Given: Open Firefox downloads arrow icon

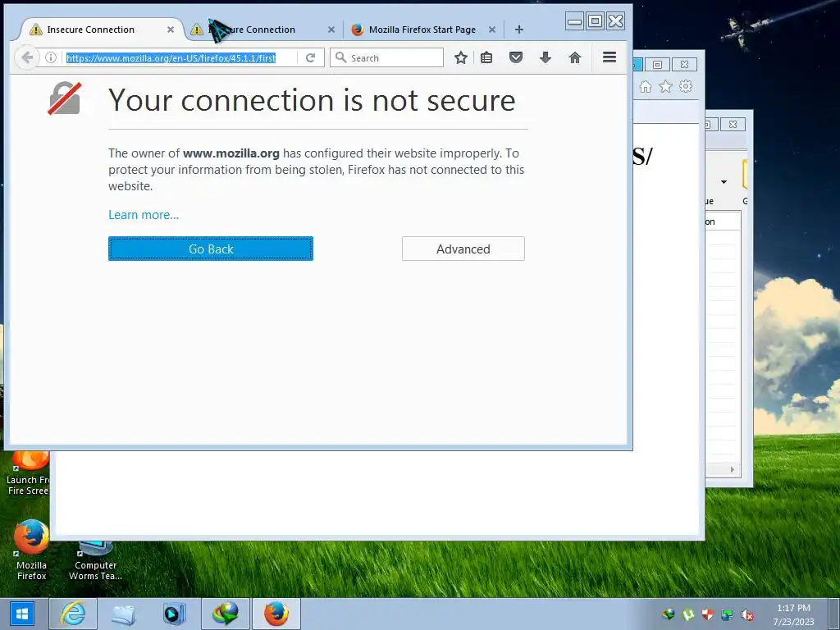Looking at the screenshot, I should pos(546,57).
